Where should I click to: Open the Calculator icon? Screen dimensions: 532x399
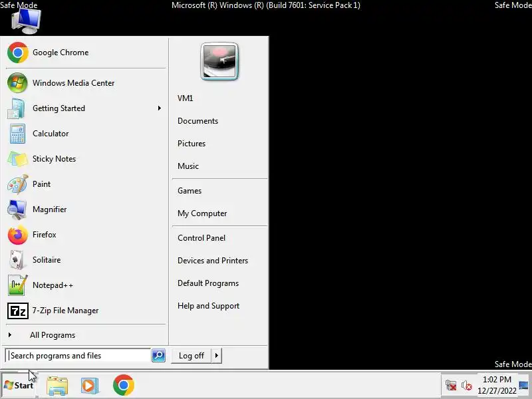tap(17, 134)
